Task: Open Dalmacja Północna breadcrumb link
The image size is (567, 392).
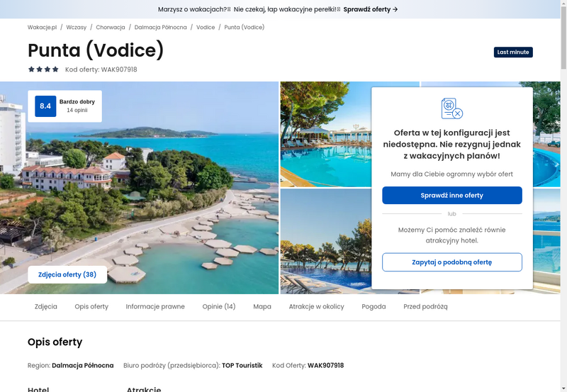Action: [x=161, y=27]
